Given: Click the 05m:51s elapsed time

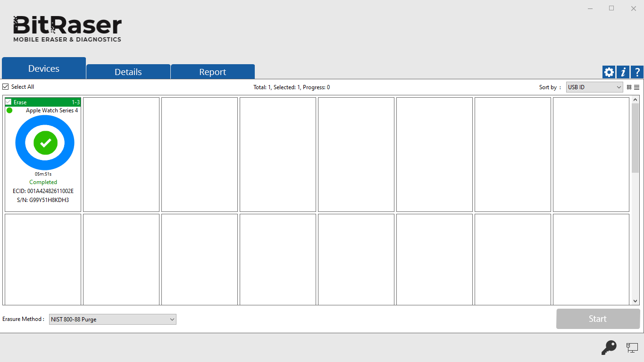Looking at the screenshot, I should click(43, 174).
